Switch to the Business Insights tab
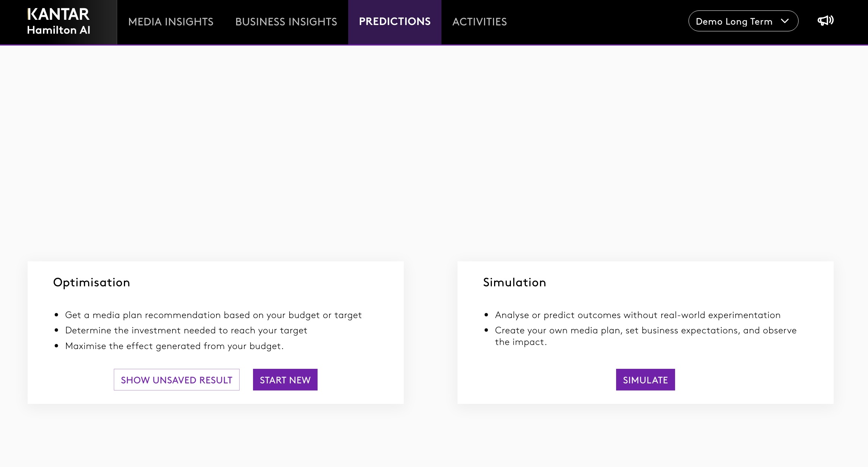This screenshot has height=467, width=868. (286, 22)
